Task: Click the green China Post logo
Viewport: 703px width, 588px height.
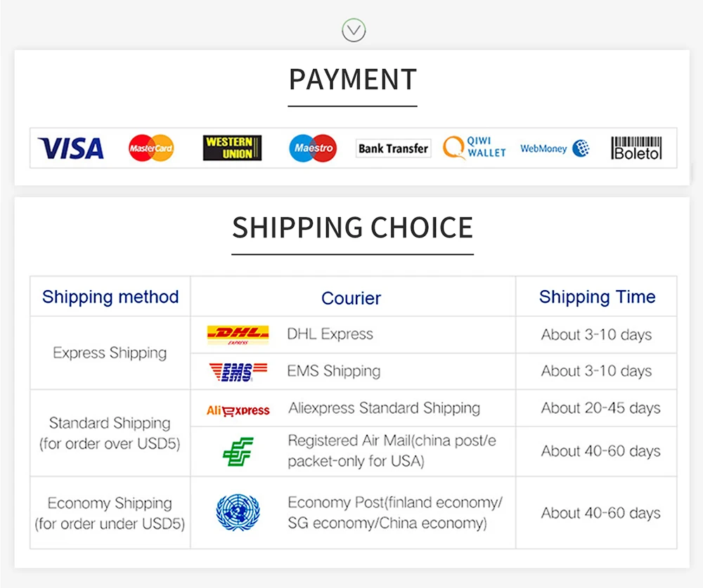Action: [238, 452]
